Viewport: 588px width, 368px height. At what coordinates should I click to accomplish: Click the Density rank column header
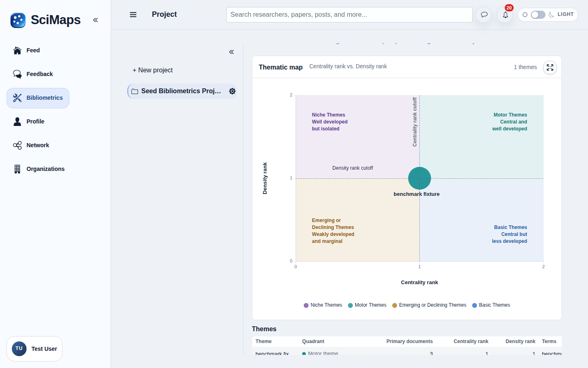pos(520,341)
